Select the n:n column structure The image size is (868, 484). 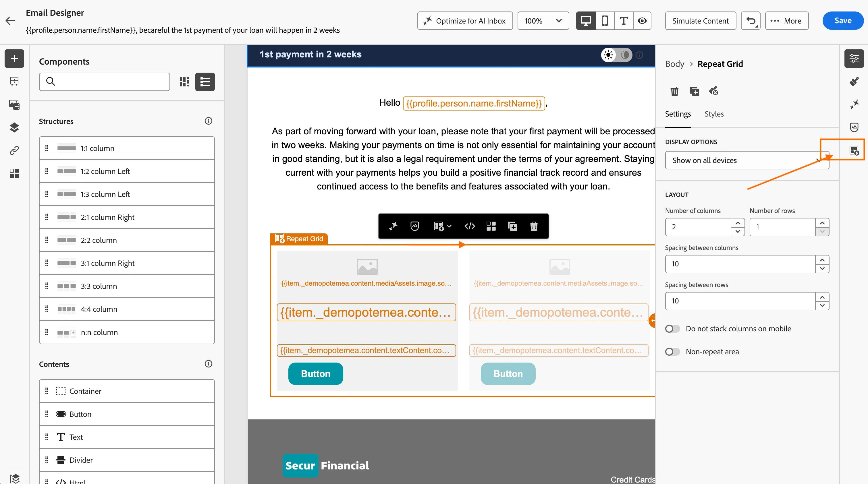127,332
